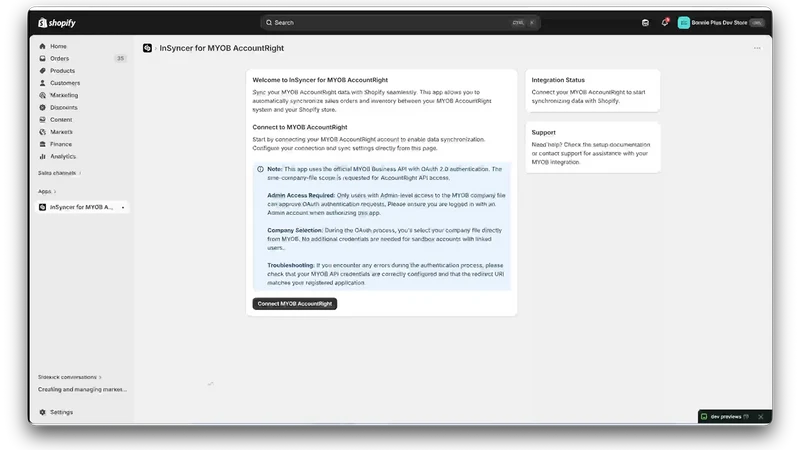This screenshot has height=450, width=800.
Task: Pin the InSyncer app in sidebar
Action: (123, 207)
